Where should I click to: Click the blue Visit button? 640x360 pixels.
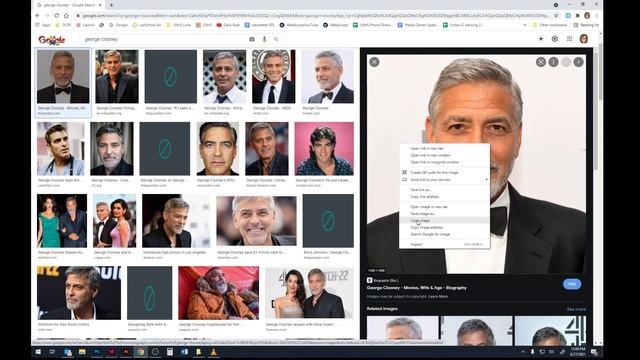click(572, 284)
